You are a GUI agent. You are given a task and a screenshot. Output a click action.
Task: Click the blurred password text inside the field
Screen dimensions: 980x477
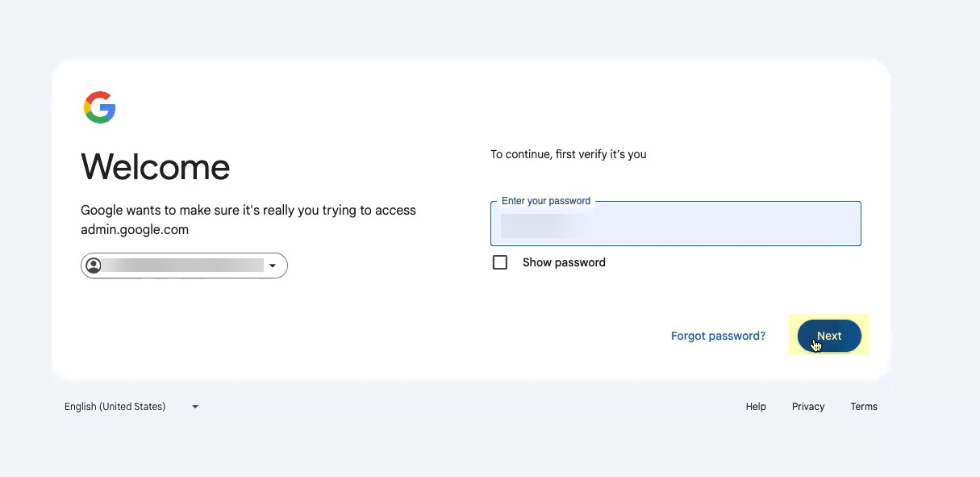tap(540, 225)
